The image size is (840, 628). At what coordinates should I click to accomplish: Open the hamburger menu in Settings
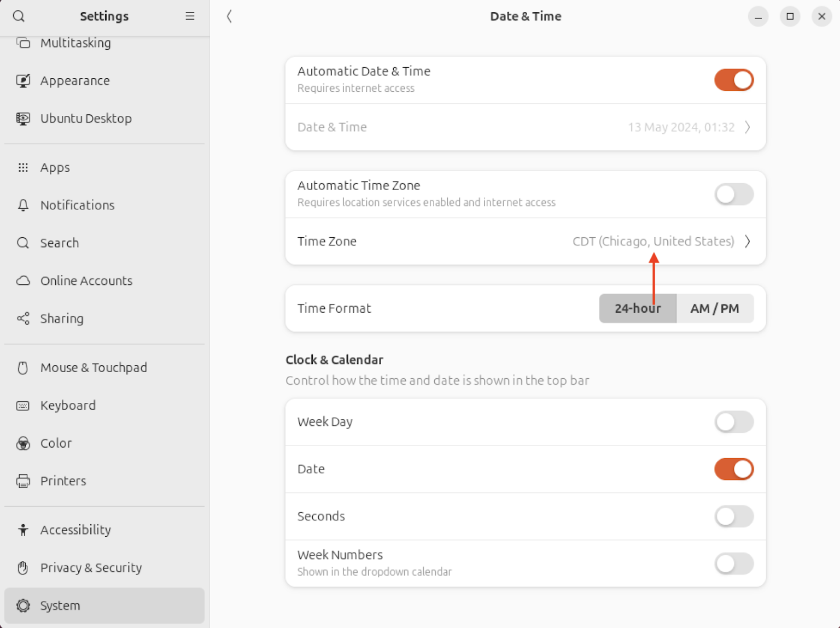click(x=190, y=16)
